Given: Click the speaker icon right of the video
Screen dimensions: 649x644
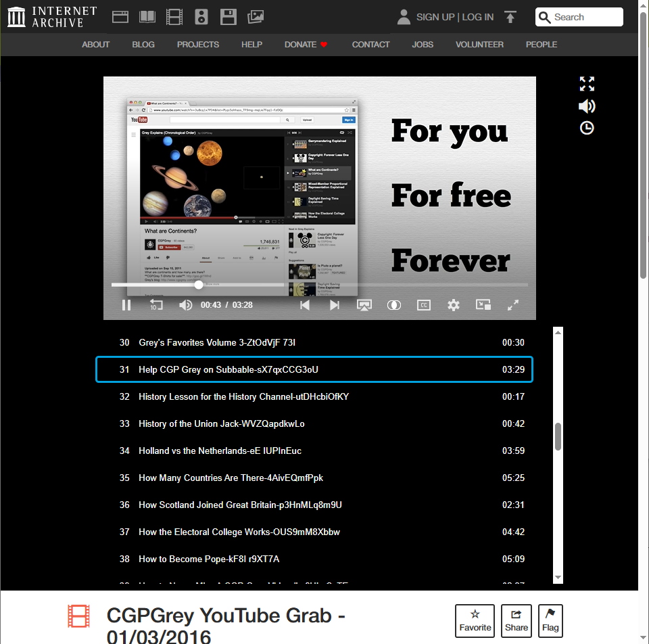Looking at the screenshot, I should [587, 106].
